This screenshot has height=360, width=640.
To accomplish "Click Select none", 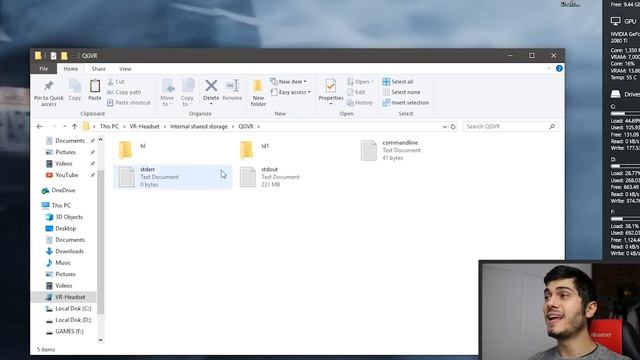I will (401, 92).
